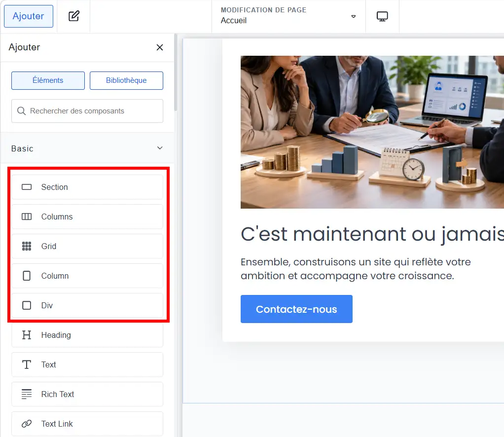Click the search magnifier icon
The image size is (504, 437).
click(x=21, y=111)
